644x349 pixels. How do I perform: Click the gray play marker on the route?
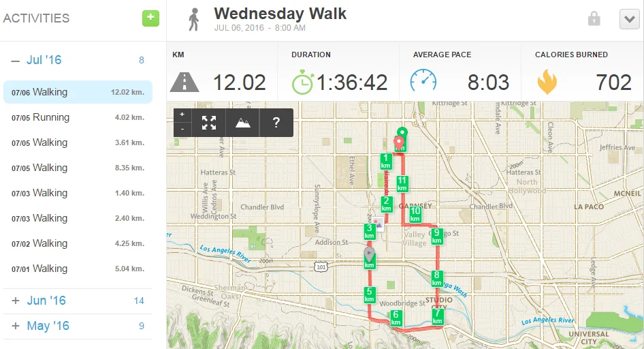369,254
